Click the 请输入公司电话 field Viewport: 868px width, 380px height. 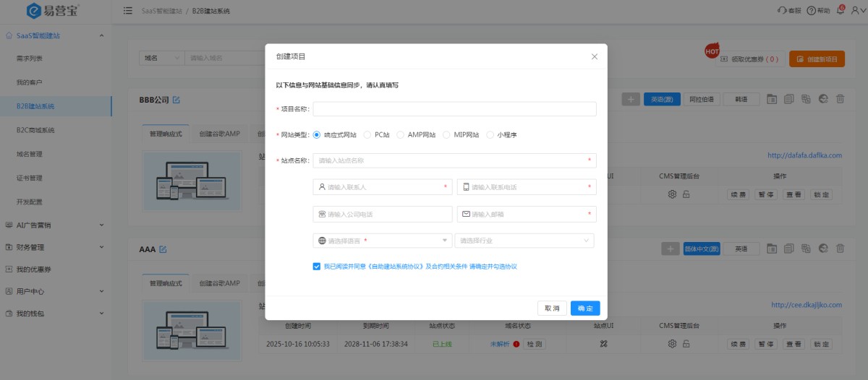[383, 214]
